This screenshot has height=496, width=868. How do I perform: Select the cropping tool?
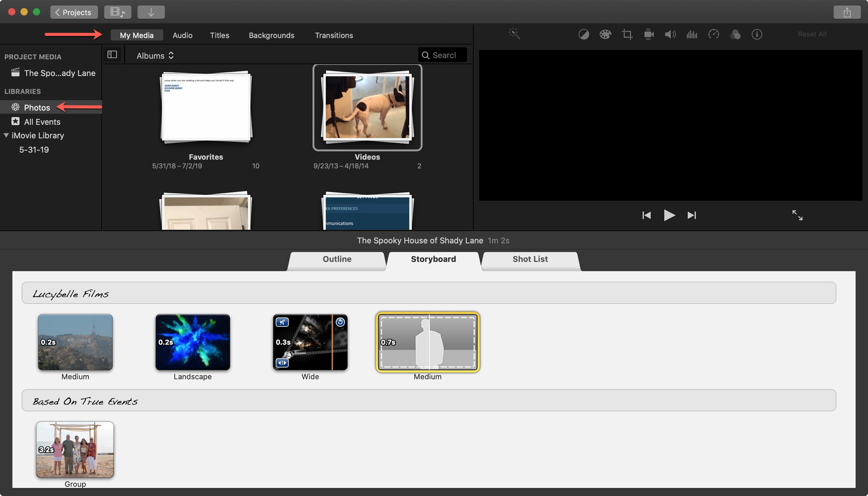click(627, 34)
